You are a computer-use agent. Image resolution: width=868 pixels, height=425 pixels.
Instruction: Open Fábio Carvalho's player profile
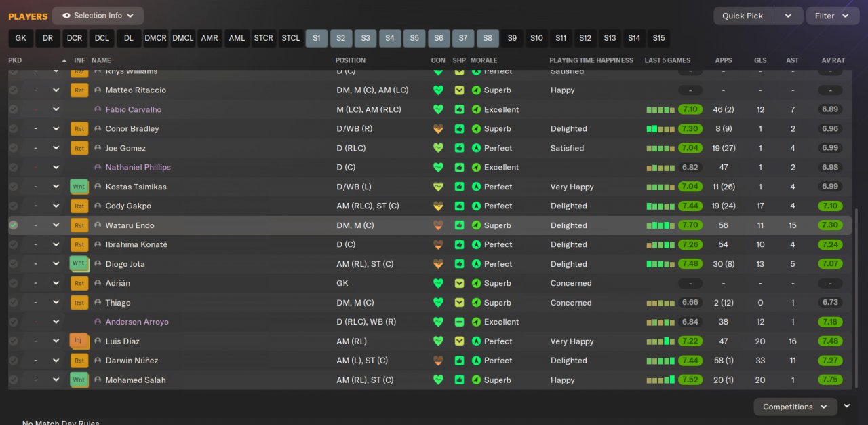[134, 109]
